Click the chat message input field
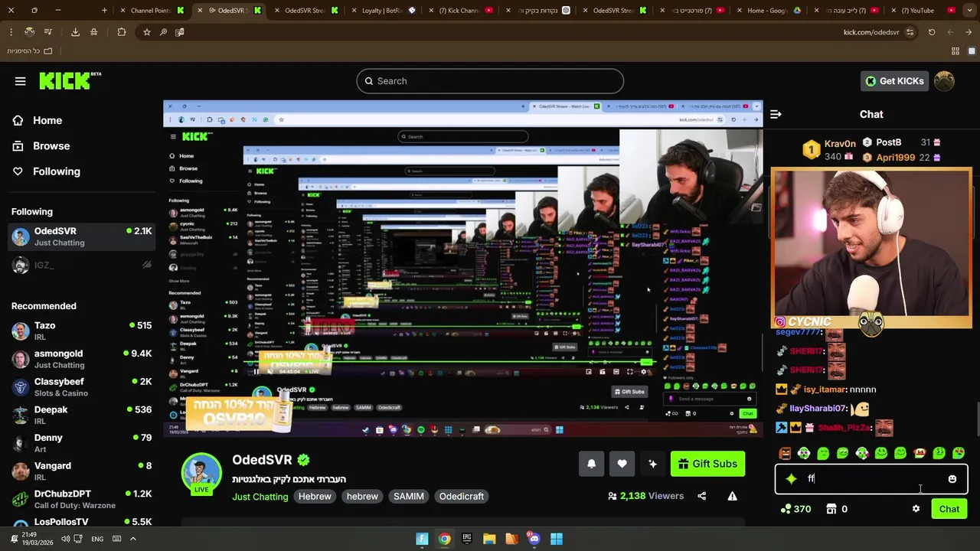This screenshot has height=551, width=980. click(871, 479)
